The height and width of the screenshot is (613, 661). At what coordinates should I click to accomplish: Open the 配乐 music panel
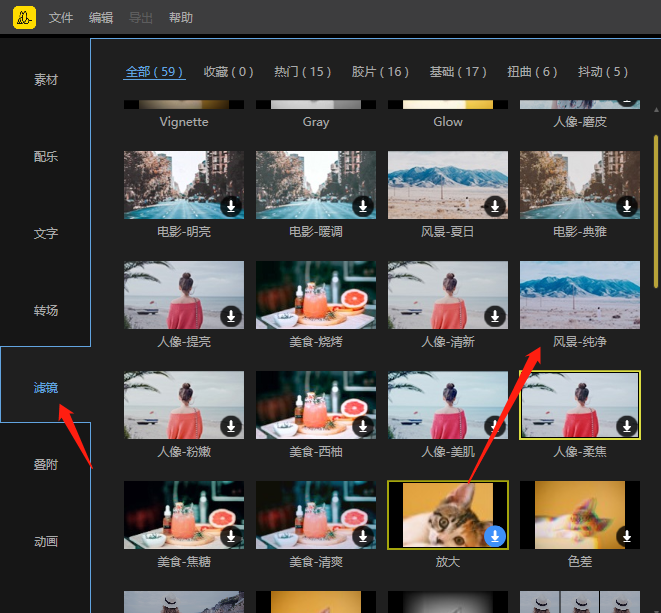click(46, 156)
